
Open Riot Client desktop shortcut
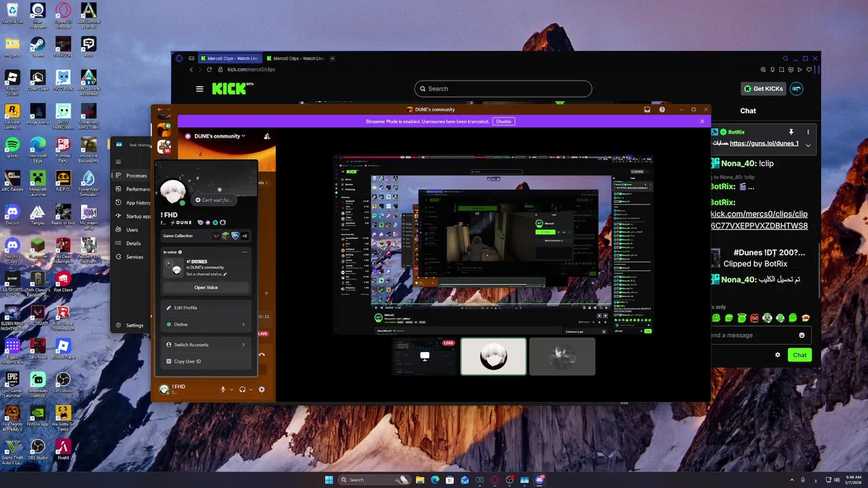point(63,283)
